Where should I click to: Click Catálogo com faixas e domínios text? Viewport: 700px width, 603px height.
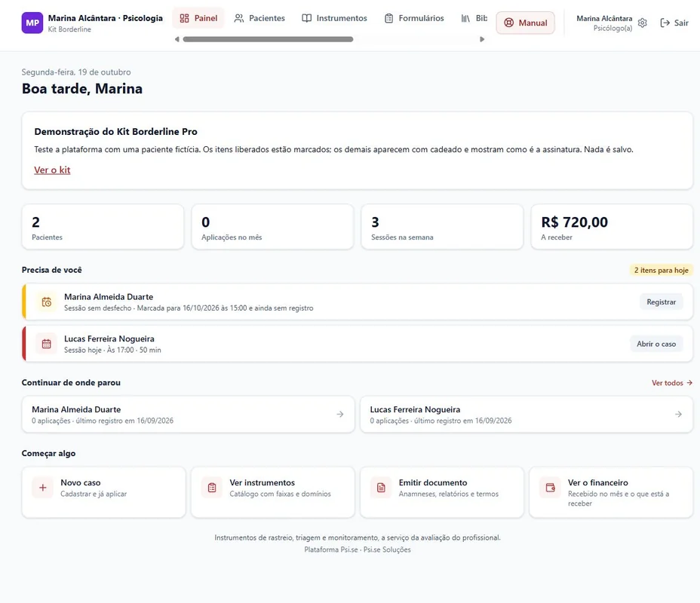tap(281, 494)
